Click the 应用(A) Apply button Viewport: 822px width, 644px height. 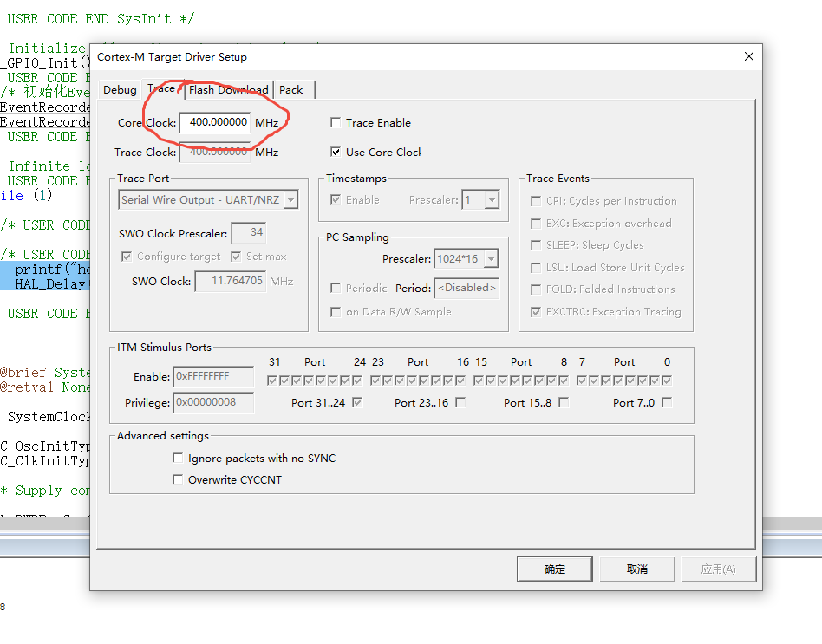[x=718, y=569]
